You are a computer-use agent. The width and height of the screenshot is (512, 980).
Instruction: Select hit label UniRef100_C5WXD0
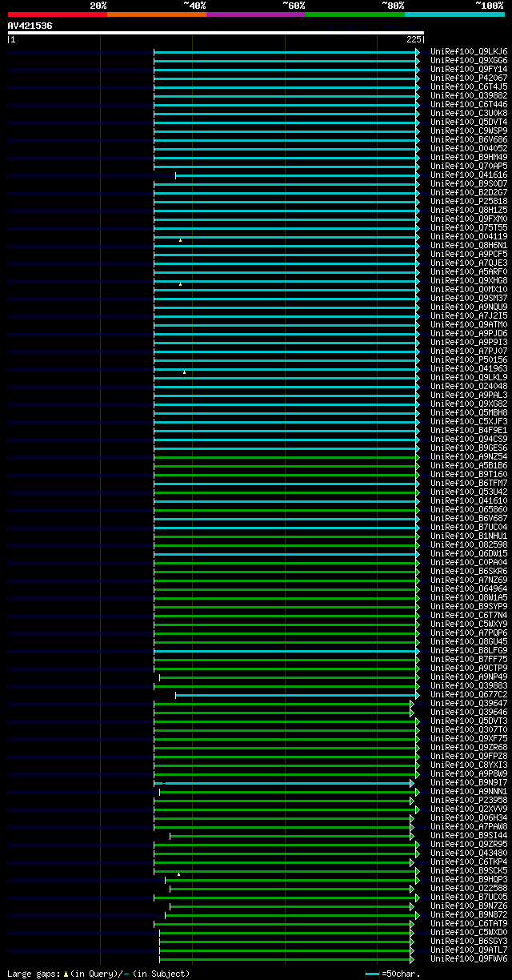[x=469, y=932]
